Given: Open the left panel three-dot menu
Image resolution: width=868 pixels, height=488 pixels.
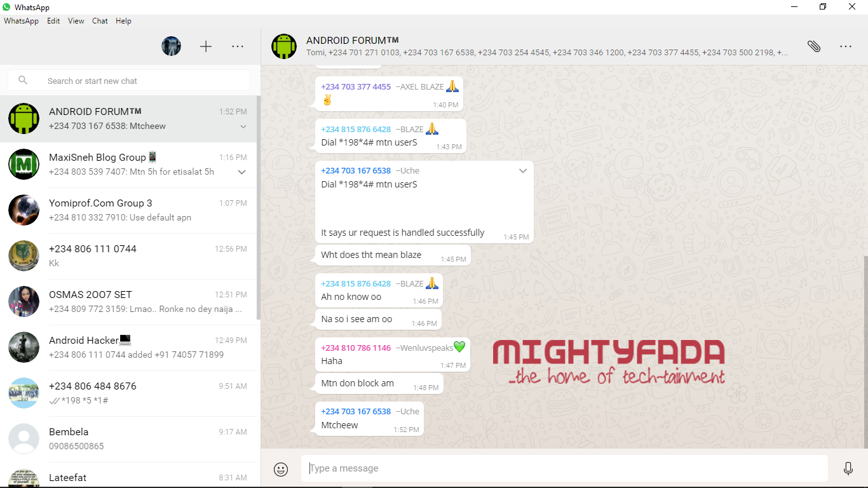Looking at the screenshot, I should point(238,46).
